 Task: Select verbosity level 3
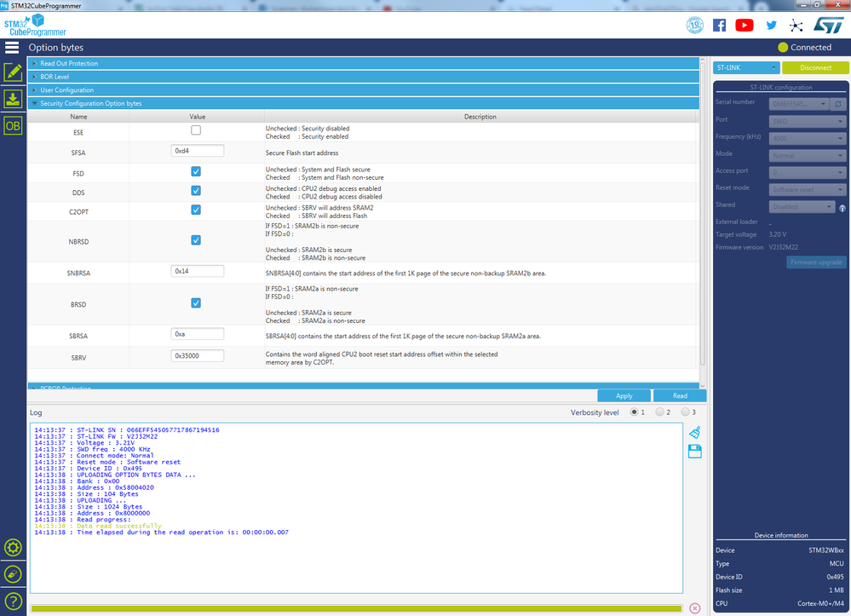tap(685, 412)
